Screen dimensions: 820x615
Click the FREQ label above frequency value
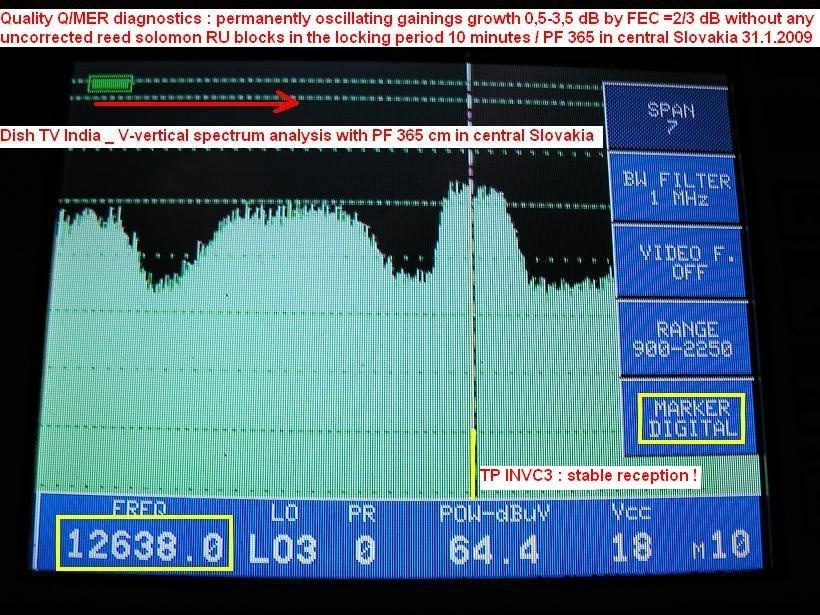tap(139, 506)
